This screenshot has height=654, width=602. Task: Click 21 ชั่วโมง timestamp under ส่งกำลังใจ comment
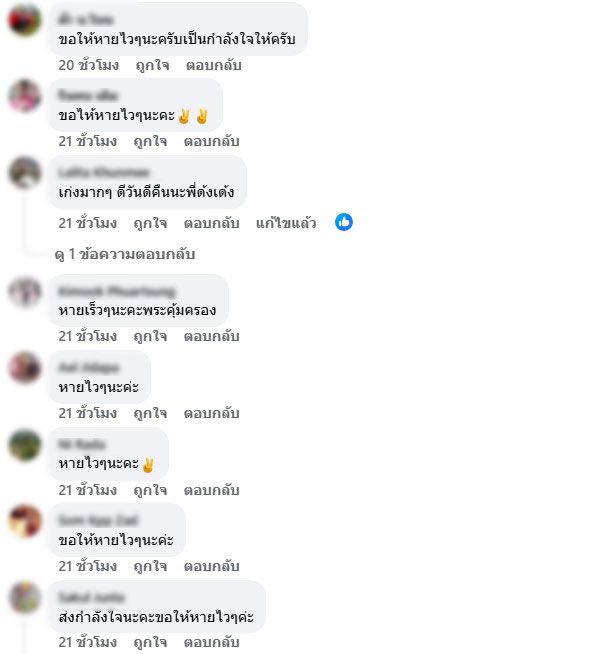click(x=88, y=642)
